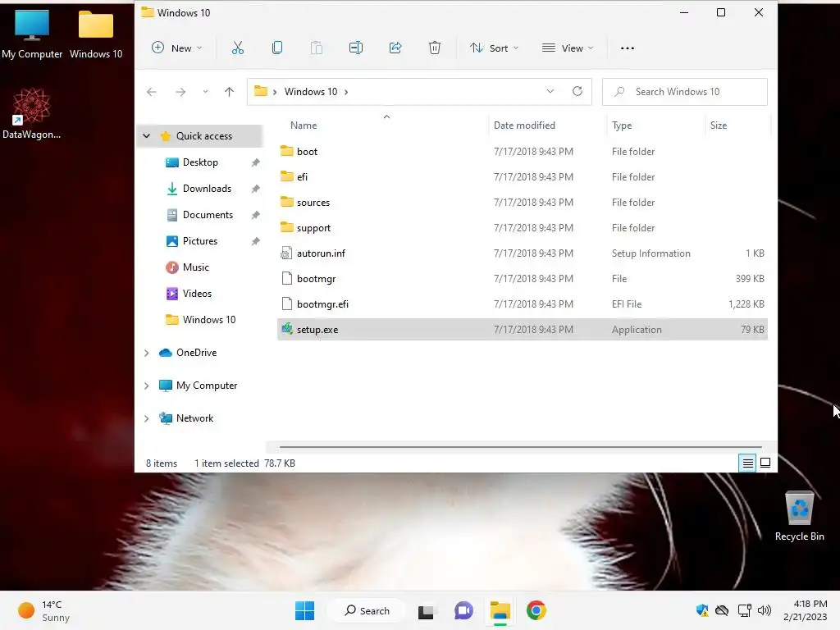The image size is (840, 630).
Task: Click the Copy icon in toolbar
Action: (x=277, y=48)
